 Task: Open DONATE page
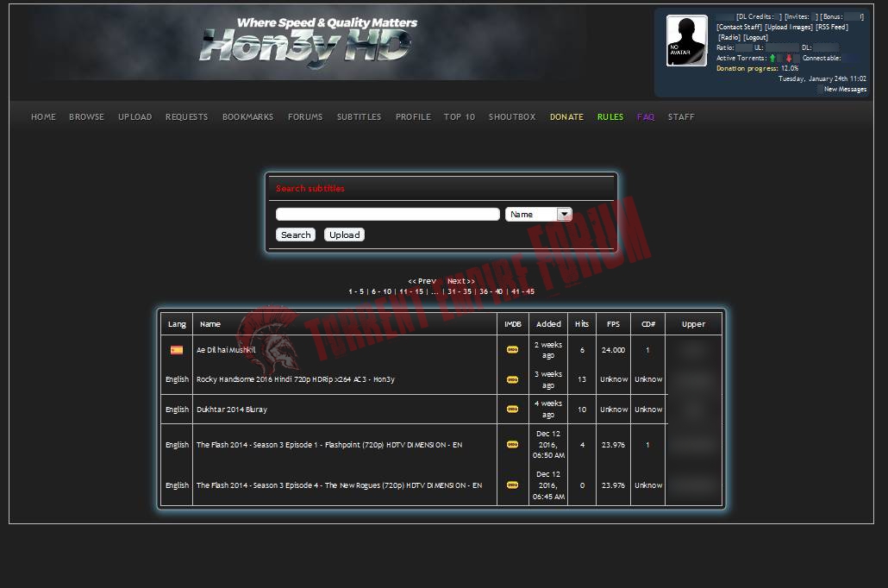click(x=567, y=116)
